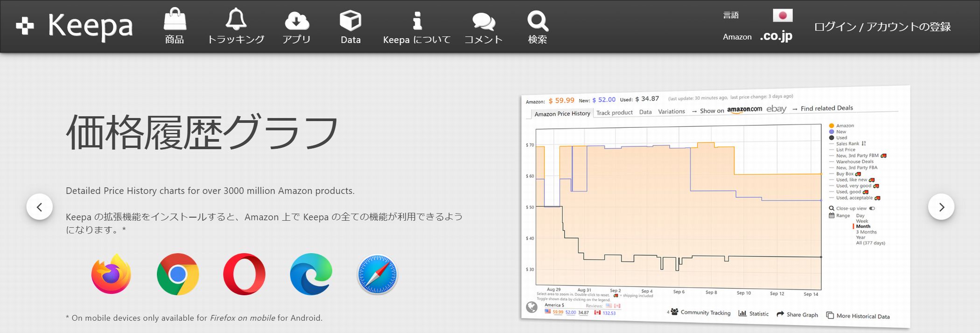Click the 'Firefox on mobile' italic text
Viewport: 980px width, 333px height.
point(243,318)
